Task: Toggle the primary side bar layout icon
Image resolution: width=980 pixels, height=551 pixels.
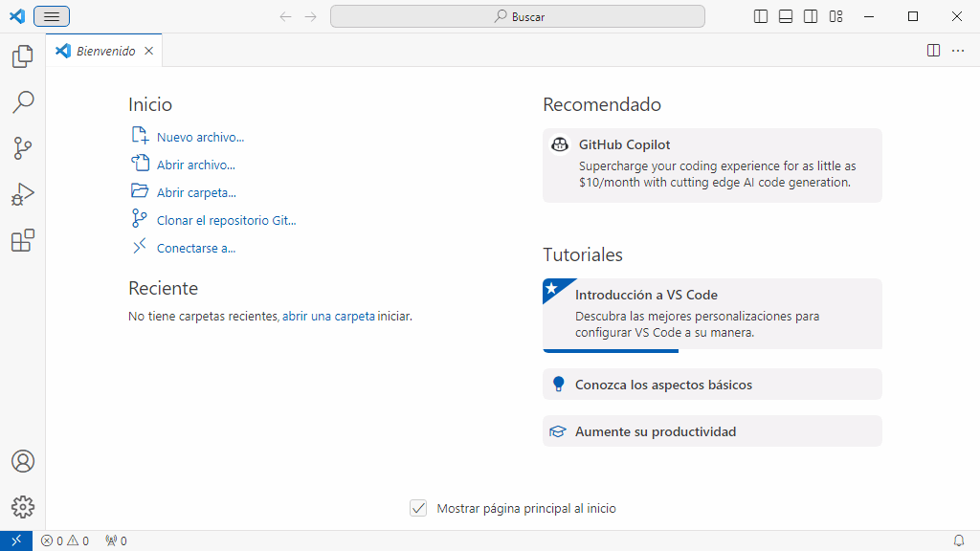Action: [761, 16]
